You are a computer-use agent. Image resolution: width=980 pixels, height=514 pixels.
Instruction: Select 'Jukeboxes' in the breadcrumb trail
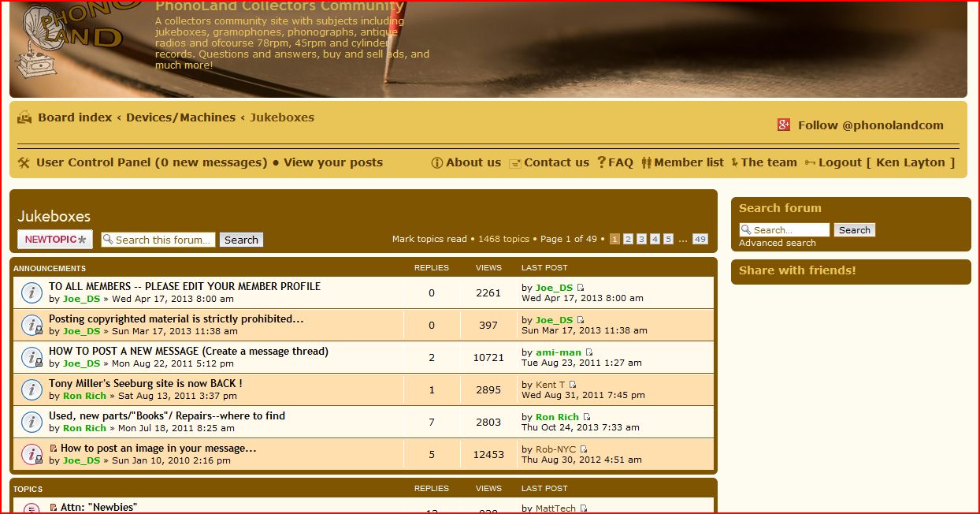click(282, 117)
